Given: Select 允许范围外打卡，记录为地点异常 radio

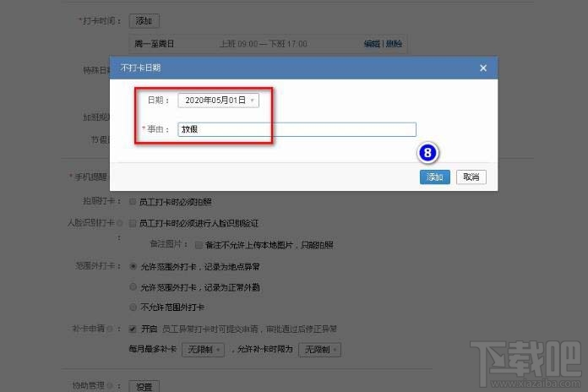Looking at the screenshot, I should 133,266.
